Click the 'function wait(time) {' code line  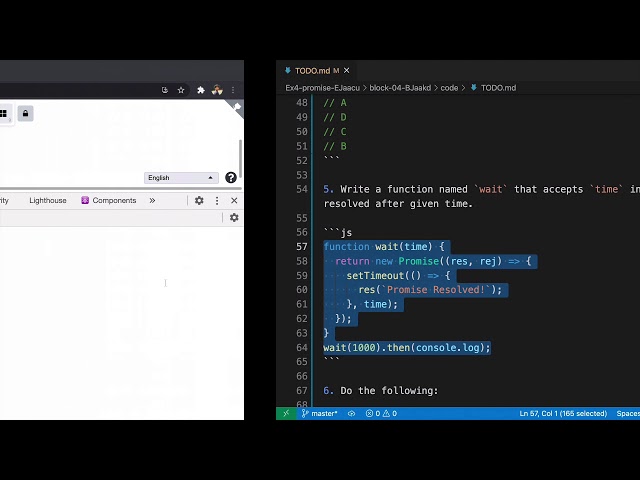pos(384,247)
